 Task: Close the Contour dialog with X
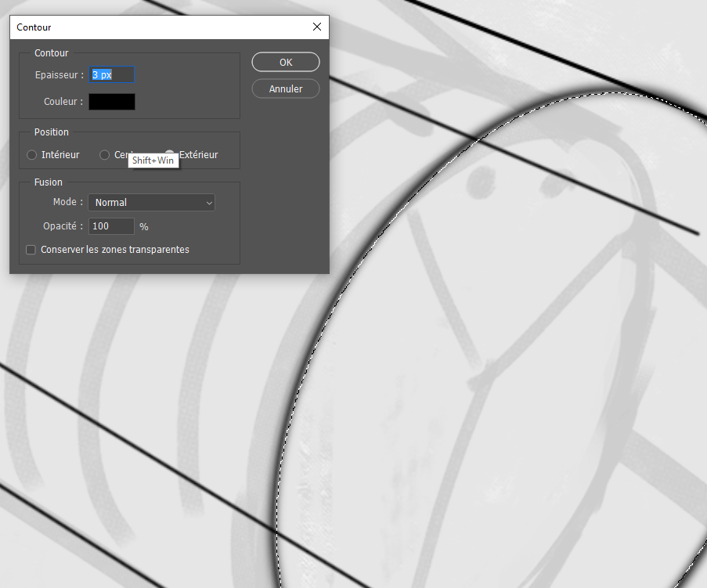point(316,26)
